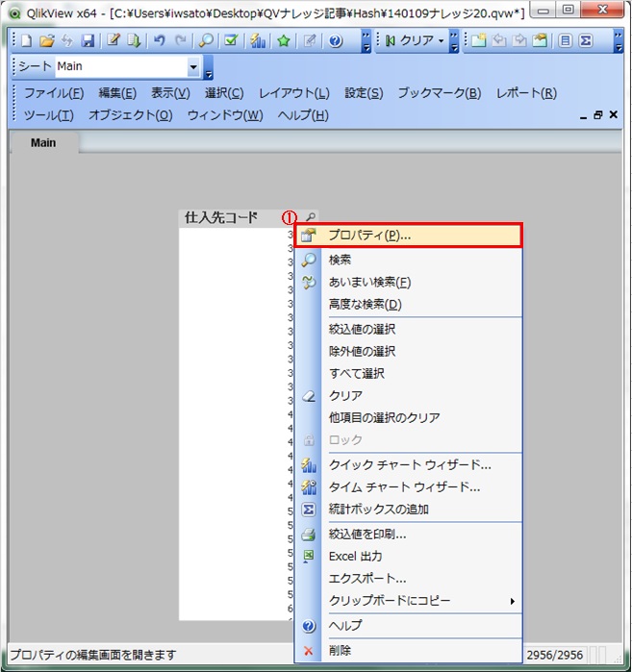Open the 選択(C) menu
The image size is (632, 672).
(224, 93)
